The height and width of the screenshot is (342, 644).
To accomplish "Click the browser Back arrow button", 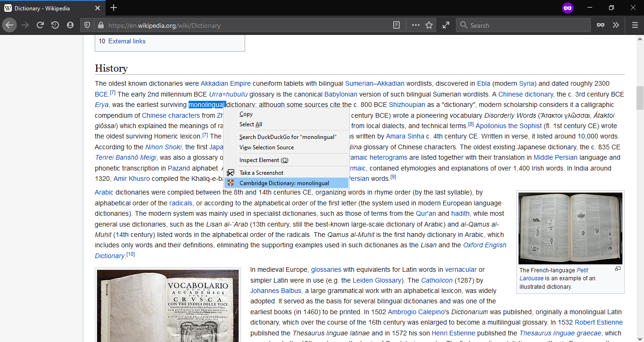I will pos(9,25).
